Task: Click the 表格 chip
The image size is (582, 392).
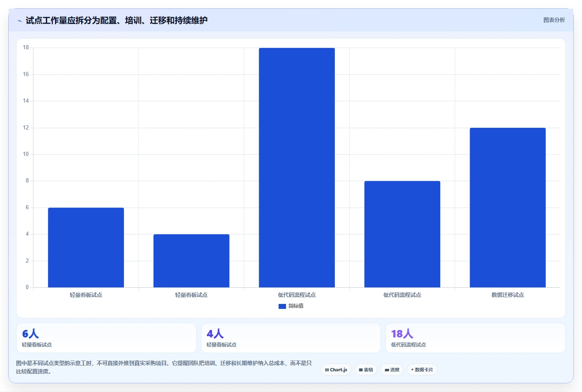Action: click(366, 370)
